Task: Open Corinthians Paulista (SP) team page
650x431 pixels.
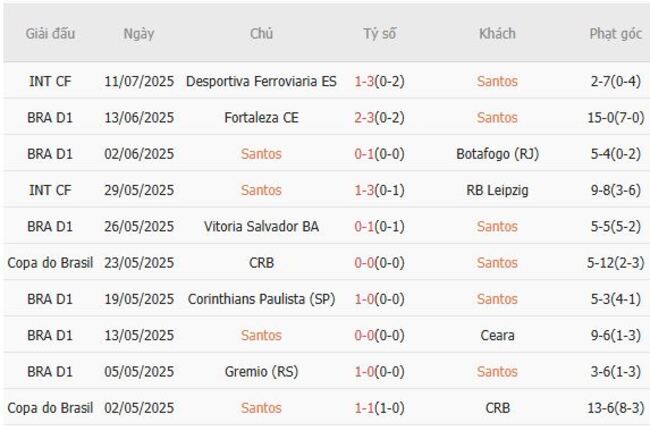Action: [261, 299]
